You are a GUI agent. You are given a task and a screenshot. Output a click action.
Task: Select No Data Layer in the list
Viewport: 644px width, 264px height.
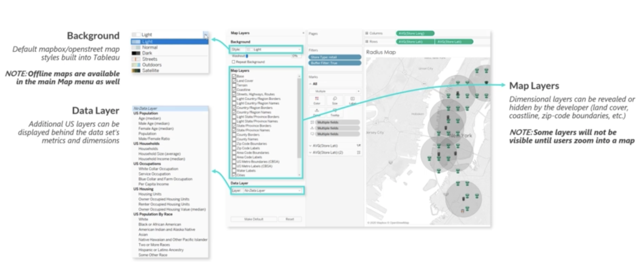[169, 109]
